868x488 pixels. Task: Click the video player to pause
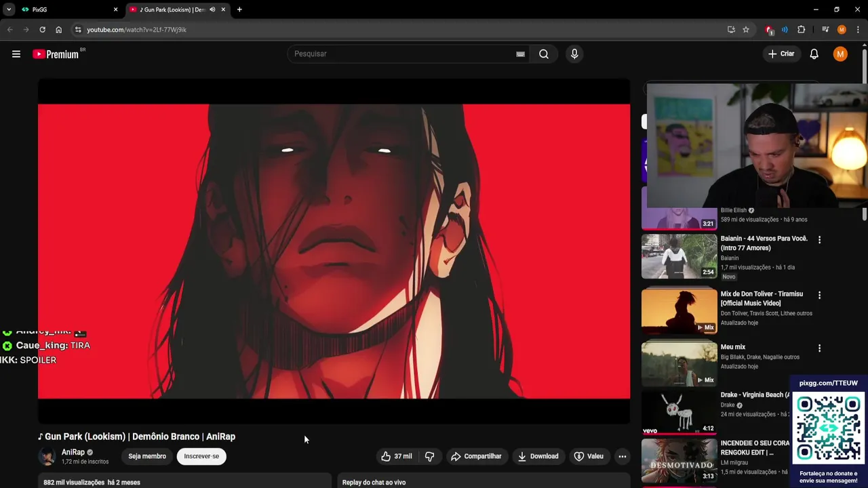click(x=334, y=251)
